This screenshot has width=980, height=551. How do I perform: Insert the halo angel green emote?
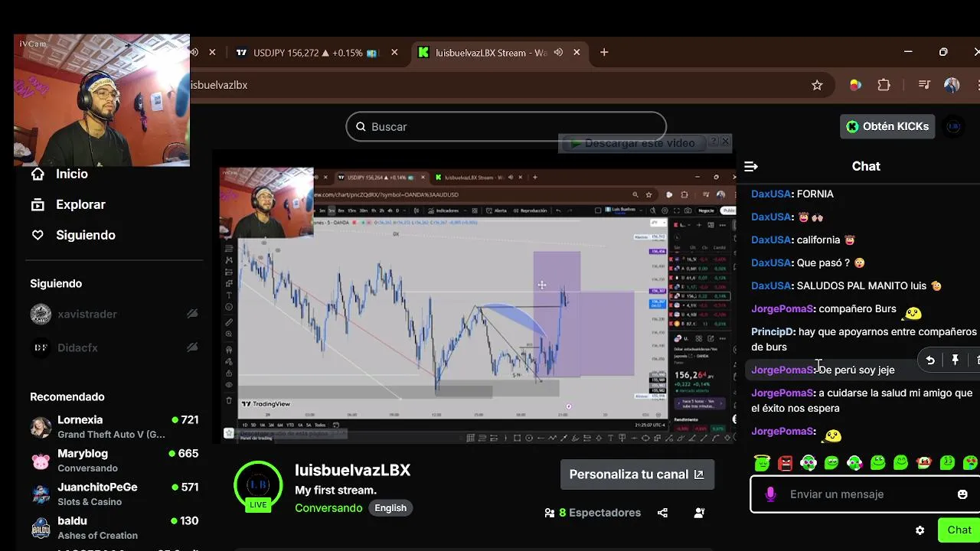(762, 462)
